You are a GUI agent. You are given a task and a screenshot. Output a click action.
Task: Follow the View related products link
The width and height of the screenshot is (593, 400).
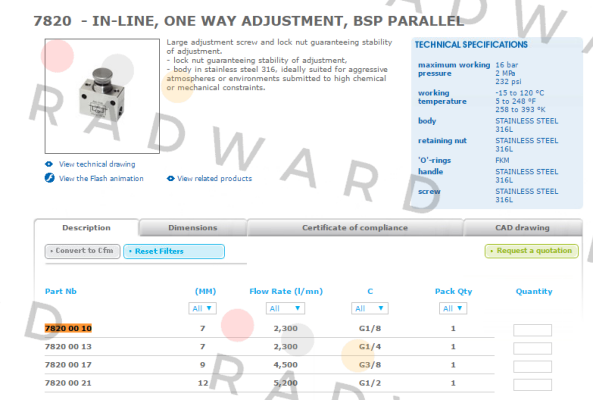(214, 178)
